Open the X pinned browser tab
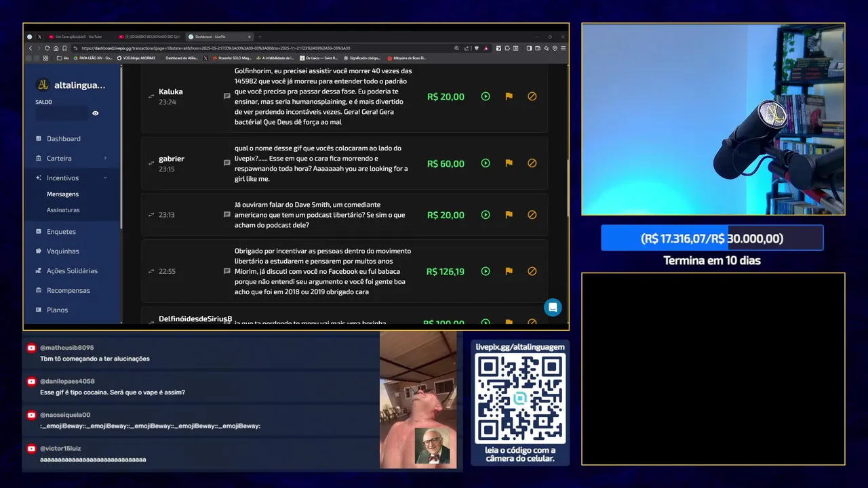868x488 pixels. pyautogui.click(x=39, y=37)
